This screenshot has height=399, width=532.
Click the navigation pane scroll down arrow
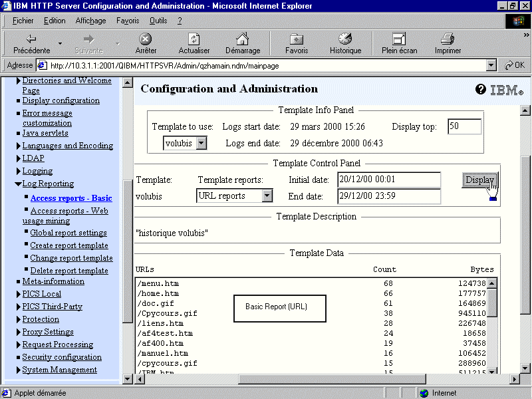127,378
